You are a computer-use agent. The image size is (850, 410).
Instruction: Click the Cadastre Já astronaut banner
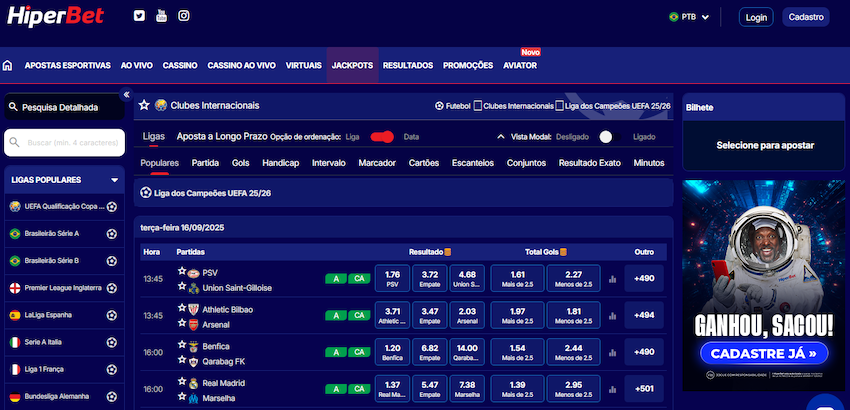pyautogui.click(x=764, y=286)
